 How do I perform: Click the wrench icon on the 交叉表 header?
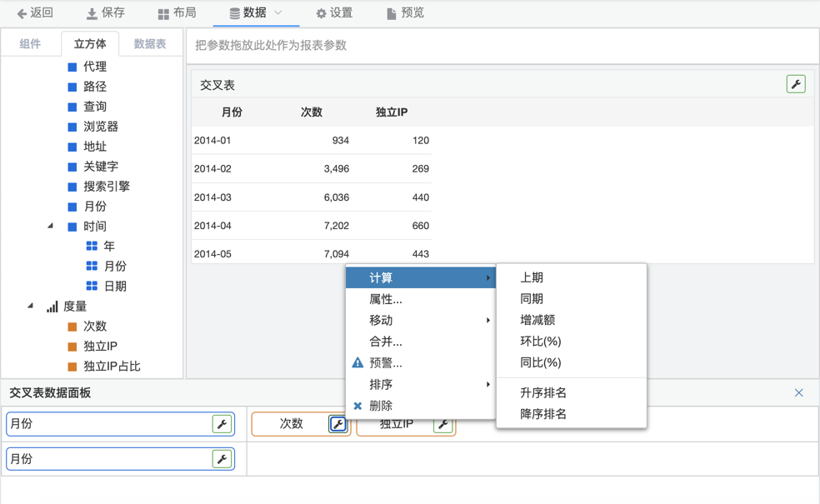pyautogui.click(x=795, y=84)
